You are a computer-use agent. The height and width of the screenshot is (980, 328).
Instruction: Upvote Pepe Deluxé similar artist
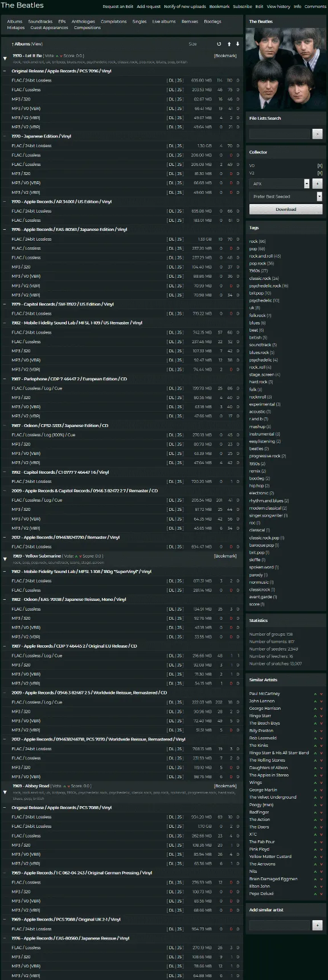[315, 894]
